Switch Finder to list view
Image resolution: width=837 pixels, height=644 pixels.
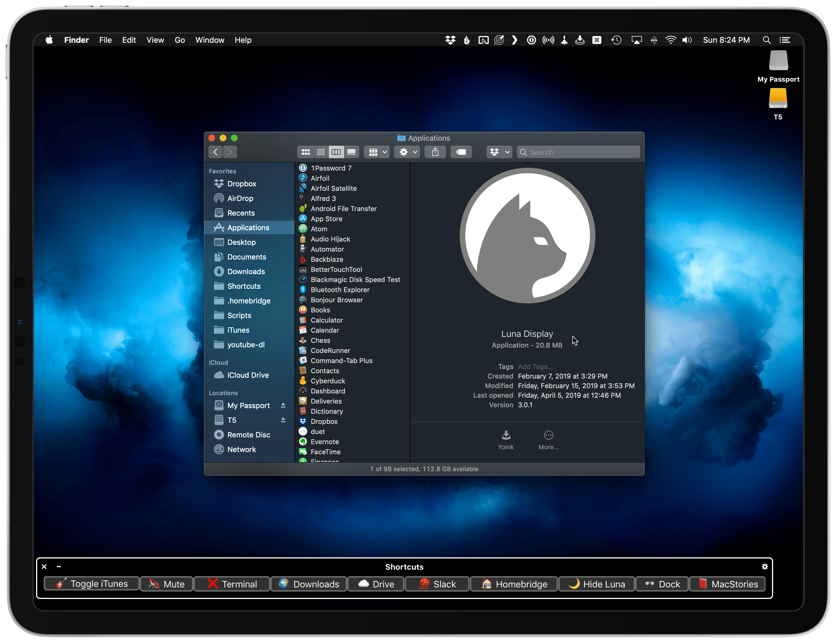321,152
